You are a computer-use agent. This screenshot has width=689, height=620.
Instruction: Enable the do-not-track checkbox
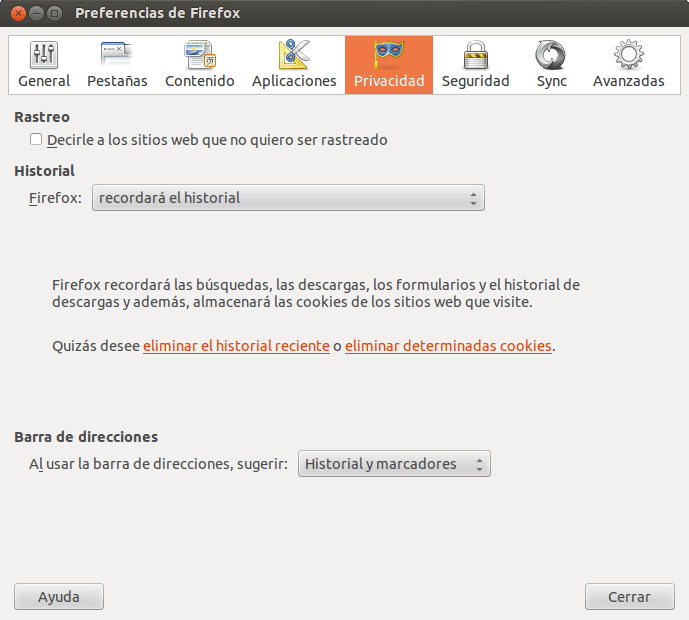click(x=37, y=140)
